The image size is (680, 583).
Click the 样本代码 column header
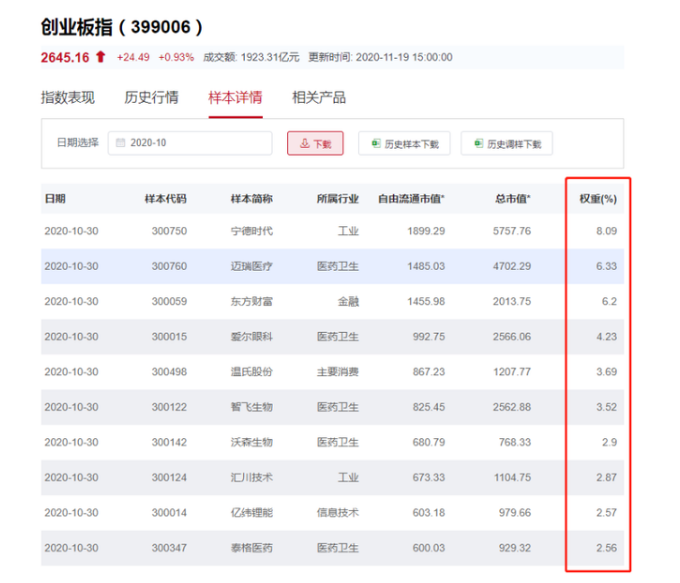coord(166,199)
